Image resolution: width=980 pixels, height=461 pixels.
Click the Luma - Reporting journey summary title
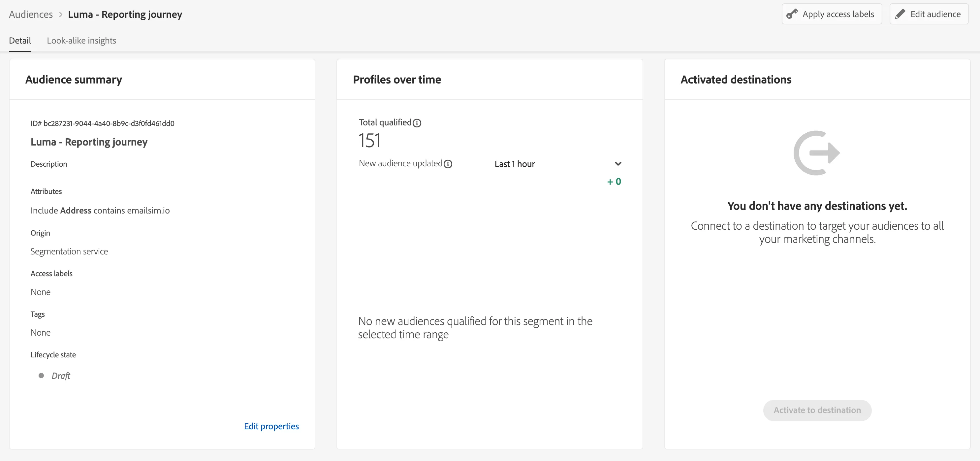[x=89, y=142]
